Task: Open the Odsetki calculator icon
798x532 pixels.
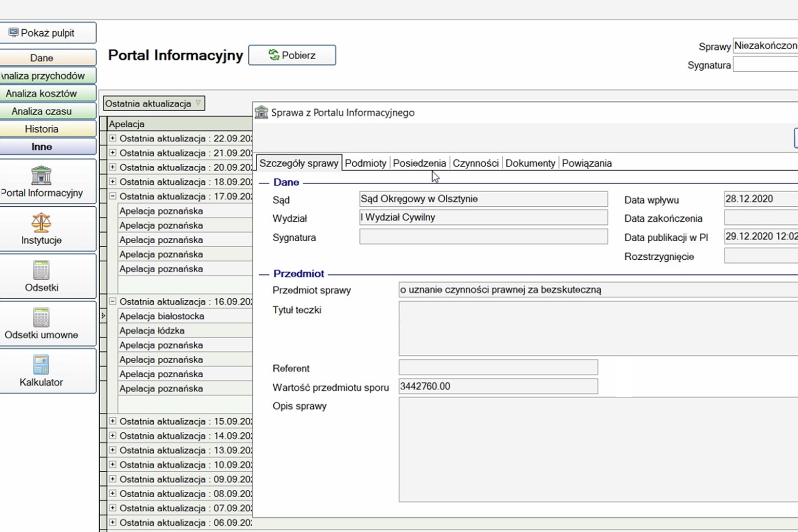Action: tap(41, 270)
